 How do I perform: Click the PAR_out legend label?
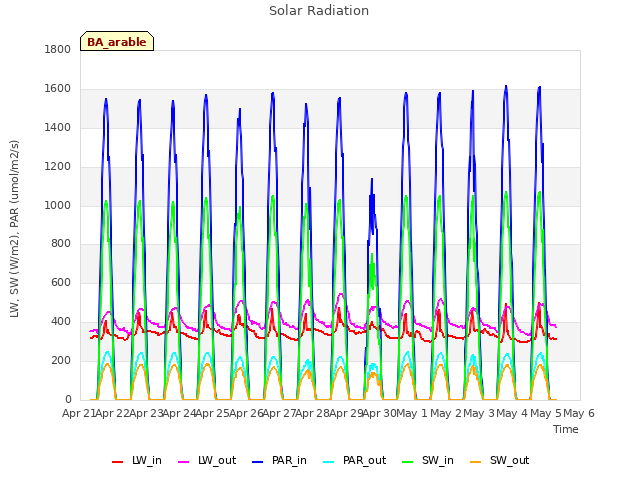click(364, 460)
